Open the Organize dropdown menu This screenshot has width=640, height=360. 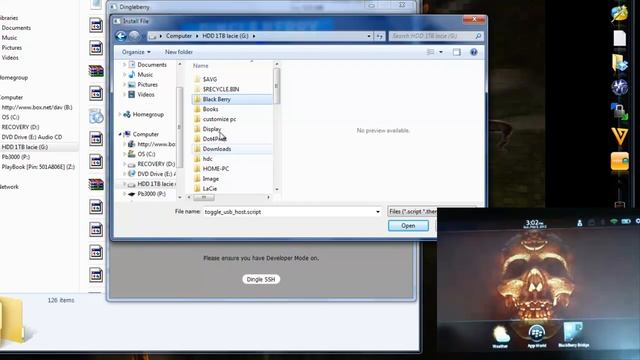136,52
